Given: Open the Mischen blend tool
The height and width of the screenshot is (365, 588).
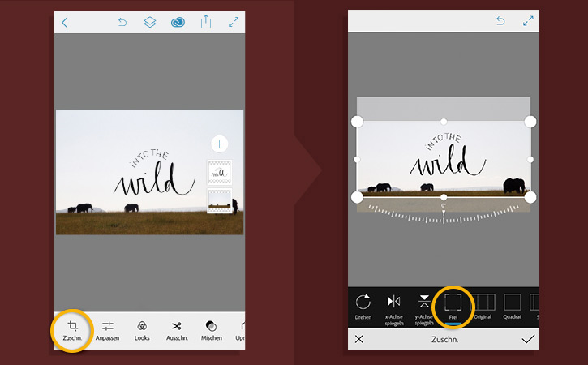Looking at the screenshot, I should point(212,330).
